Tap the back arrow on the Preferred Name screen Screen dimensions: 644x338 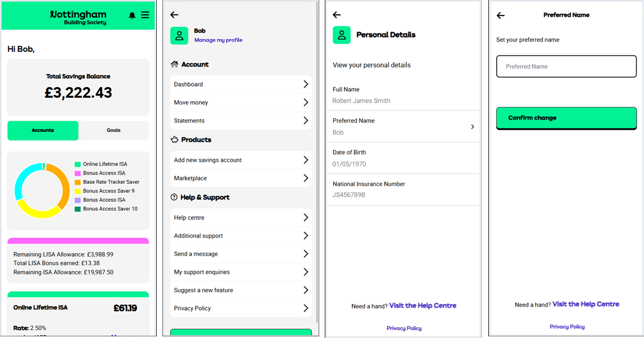click(x=500, y=15)
